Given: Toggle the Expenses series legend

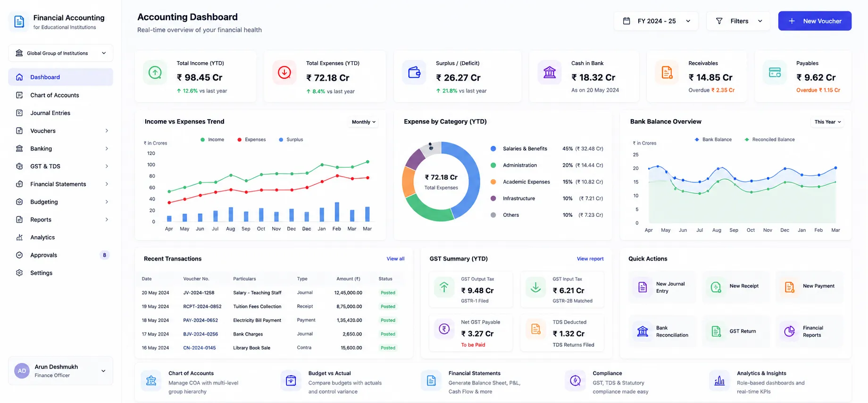Looking at the screenshot, I should pos(251,140).
